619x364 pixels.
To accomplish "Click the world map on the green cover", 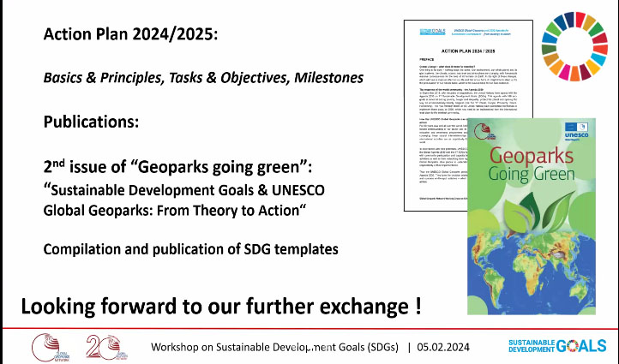I will point(532,270).
